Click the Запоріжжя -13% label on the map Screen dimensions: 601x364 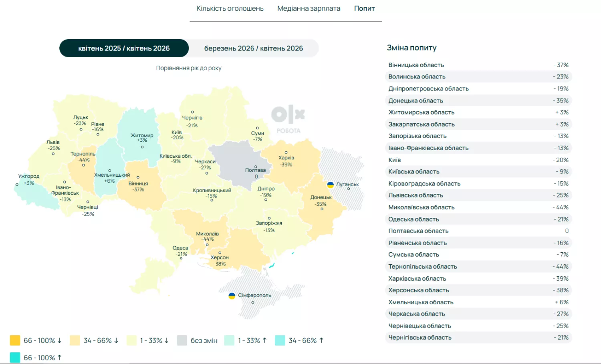click(269, 227)
